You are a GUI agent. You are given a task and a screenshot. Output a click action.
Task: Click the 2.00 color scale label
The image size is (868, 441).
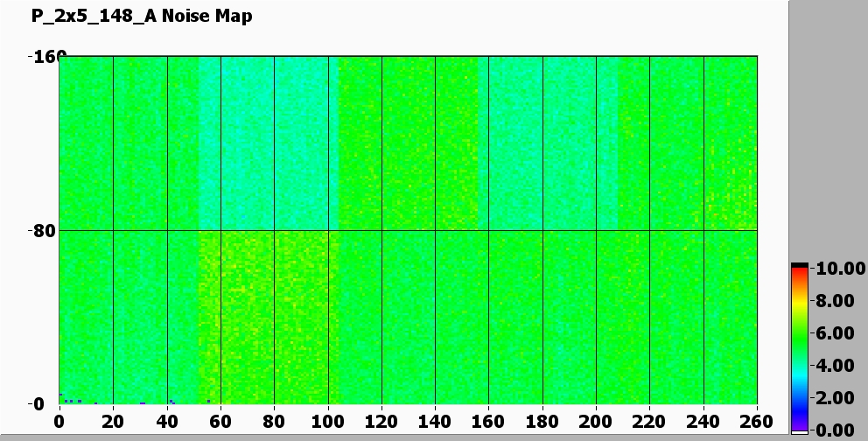pos(834,398)
